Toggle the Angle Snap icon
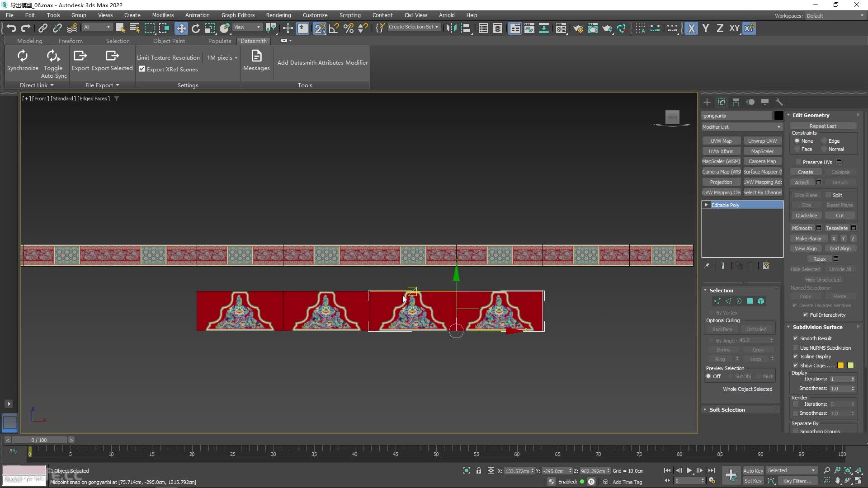The width and height of the screenshot is (868, 488). pos(334,28)
